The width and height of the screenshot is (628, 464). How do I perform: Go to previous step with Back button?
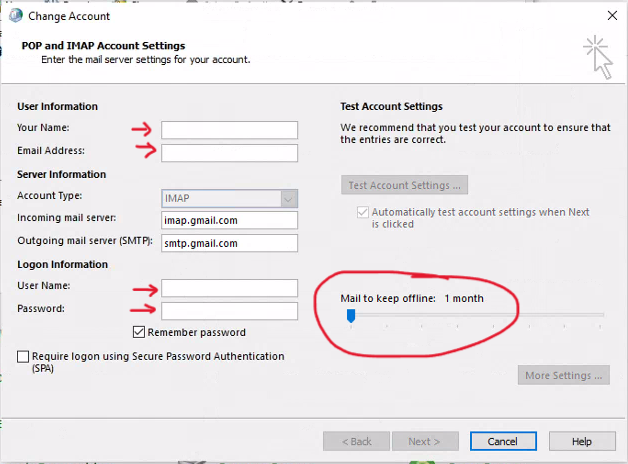356,441
